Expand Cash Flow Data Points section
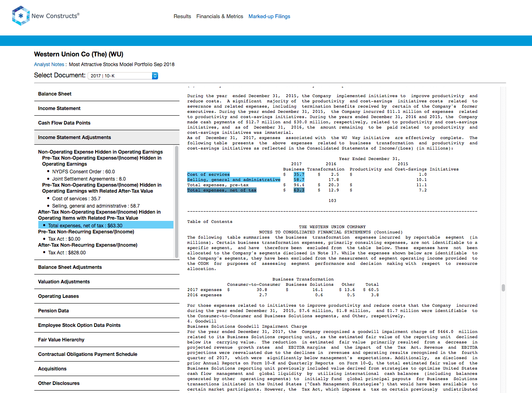 click(x=107, y=123)
